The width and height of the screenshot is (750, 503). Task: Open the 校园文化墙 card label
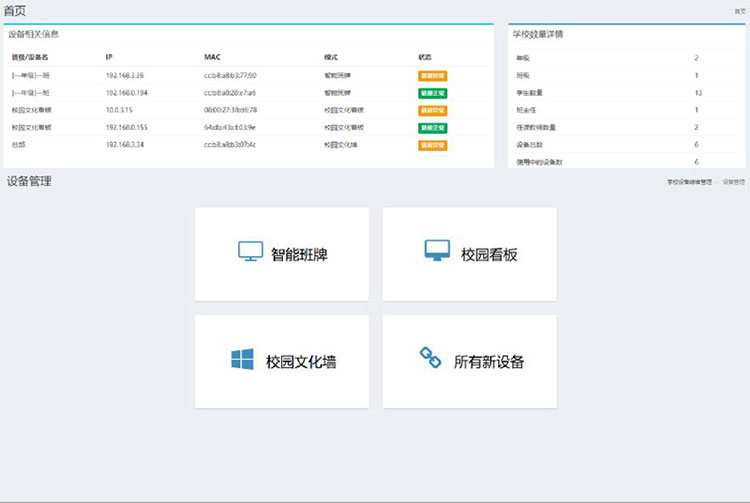pos(301,362)
